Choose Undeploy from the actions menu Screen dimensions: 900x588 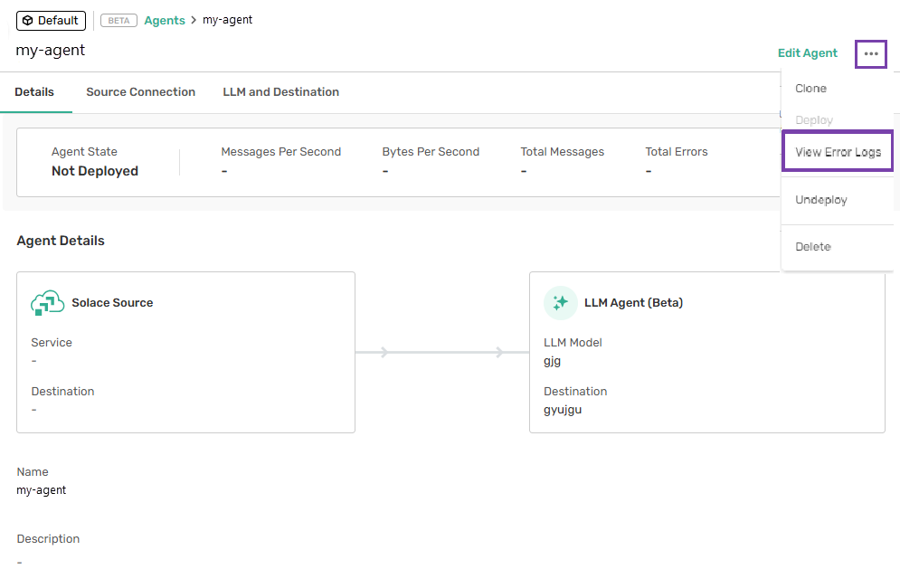tap(820, 200)
